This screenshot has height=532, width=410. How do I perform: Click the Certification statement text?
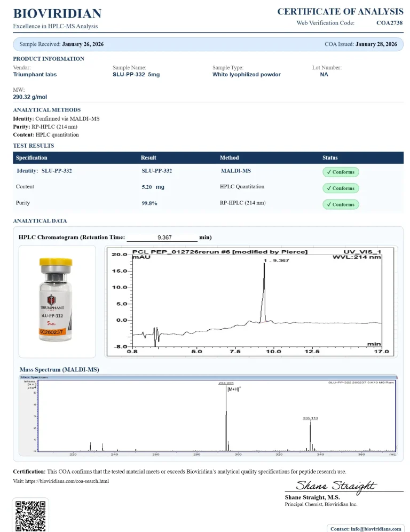click(179, 472)
